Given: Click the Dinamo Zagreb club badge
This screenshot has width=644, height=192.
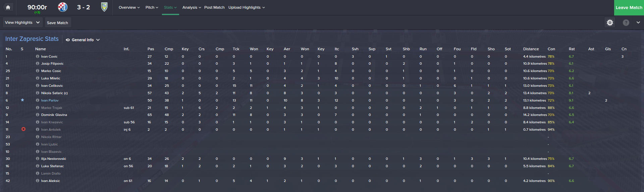Looking at the screenshot, I should (63, 7).
